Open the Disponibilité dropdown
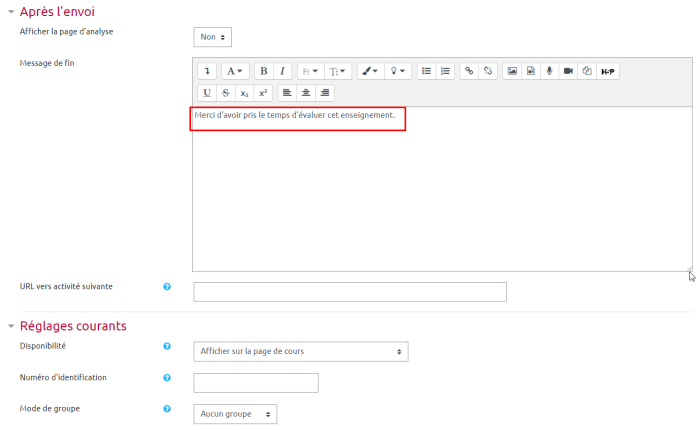Viewport: 700px width, 430px height. [x=300, y=351]
